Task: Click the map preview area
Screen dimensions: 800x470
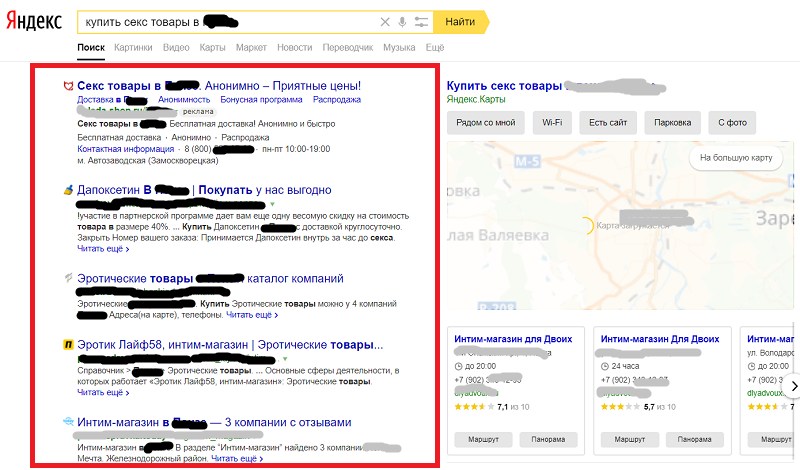Action: point(620,226)
